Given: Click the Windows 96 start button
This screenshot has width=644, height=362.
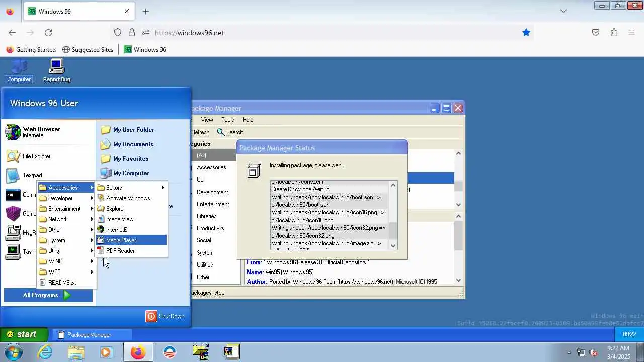Looking at the screenshot, I should (24, 334).
